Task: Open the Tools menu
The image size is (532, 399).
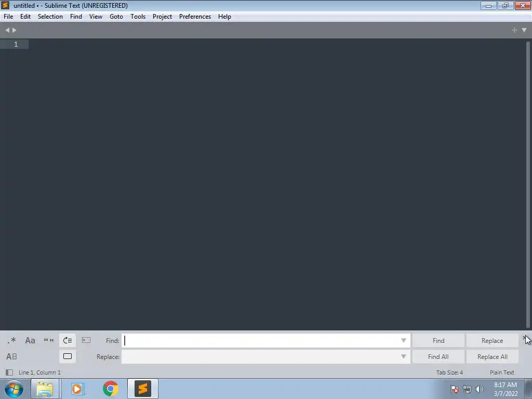Action: [x=138, y=17]
